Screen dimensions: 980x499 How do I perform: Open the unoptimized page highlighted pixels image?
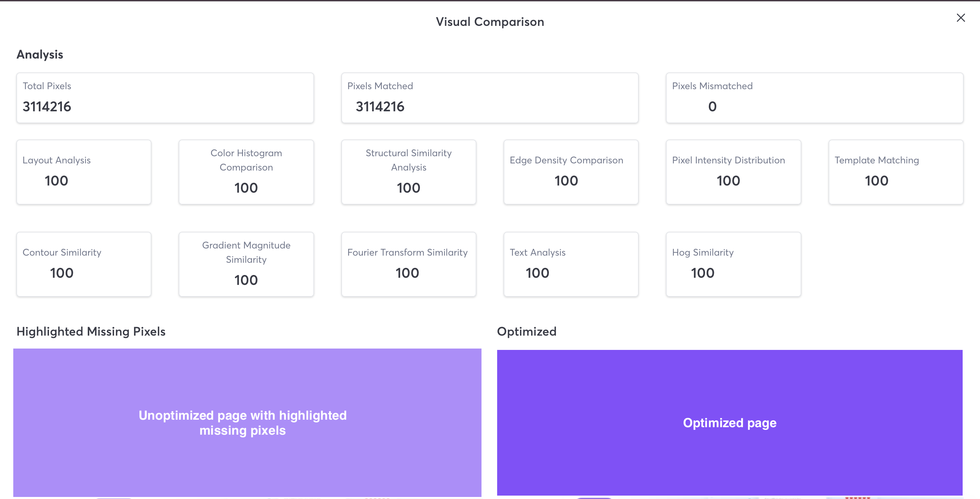point(247,422)
